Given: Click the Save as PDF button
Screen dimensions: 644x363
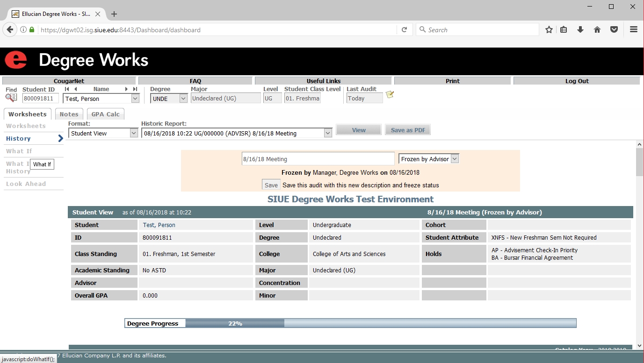Looking at the screenshot, I should [x=408, y=130].
